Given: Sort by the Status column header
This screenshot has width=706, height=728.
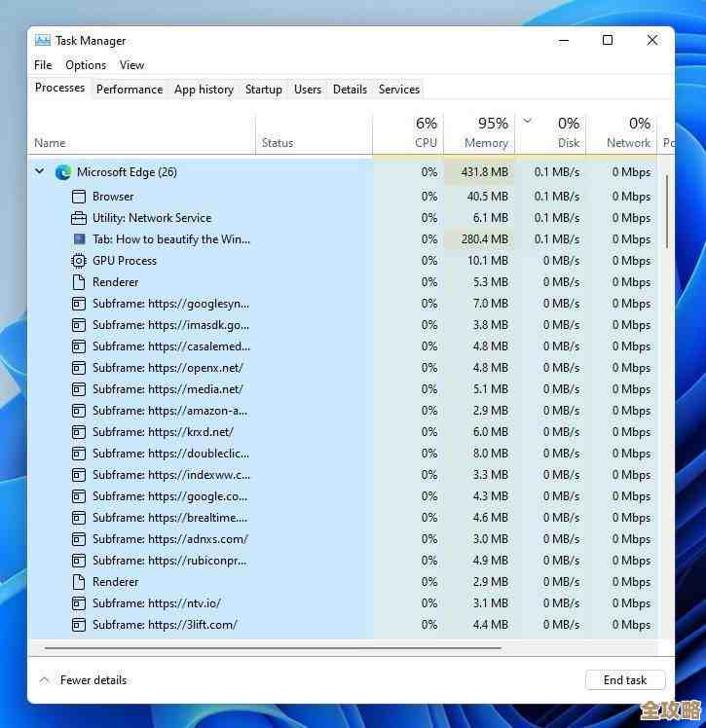Looking at the screenshot, I should click(314, 133).
